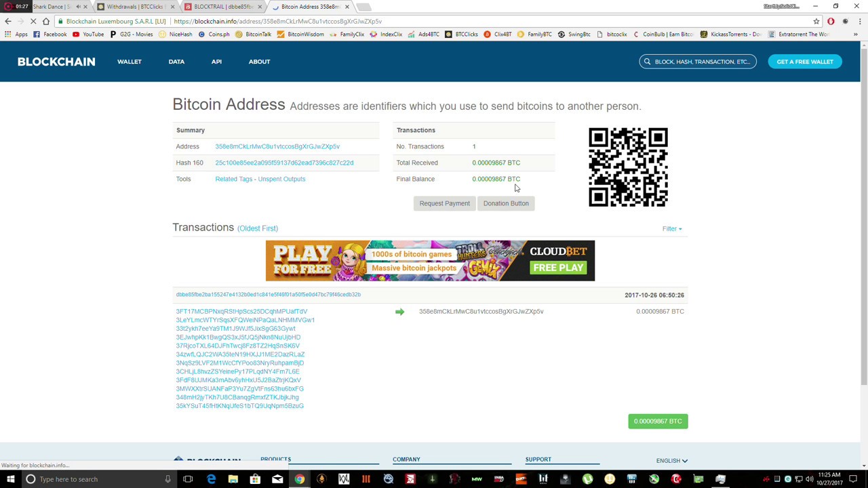Viewport: 868px width, 488px height.
Task: Click the search magnifier icon in header
Action: pyautogui.click(x=647, y=62)
